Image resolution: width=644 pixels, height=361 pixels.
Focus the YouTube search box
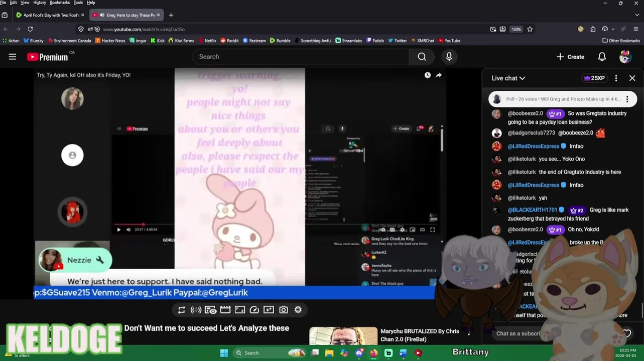pos(301,57)
